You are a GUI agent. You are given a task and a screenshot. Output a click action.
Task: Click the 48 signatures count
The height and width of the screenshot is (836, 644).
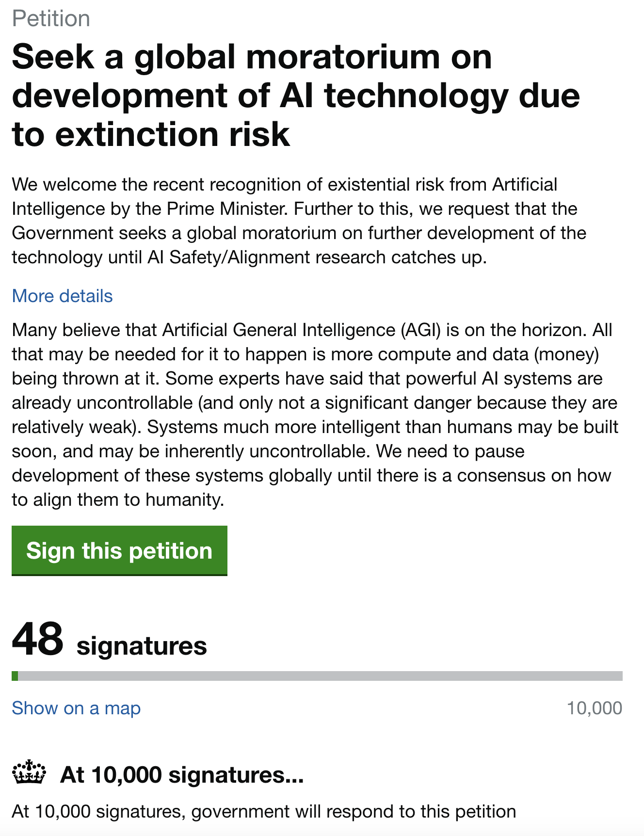38,639
